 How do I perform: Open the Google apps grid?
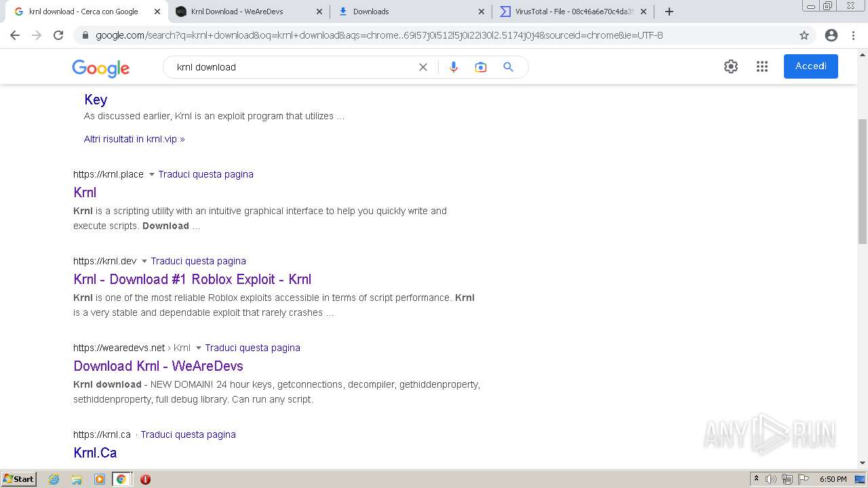tap(762, 66)
